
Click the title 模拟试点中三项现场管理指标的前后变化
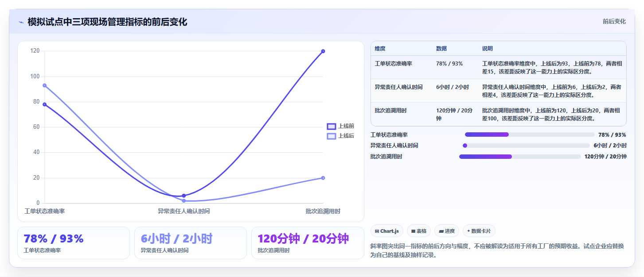[107, 22]
